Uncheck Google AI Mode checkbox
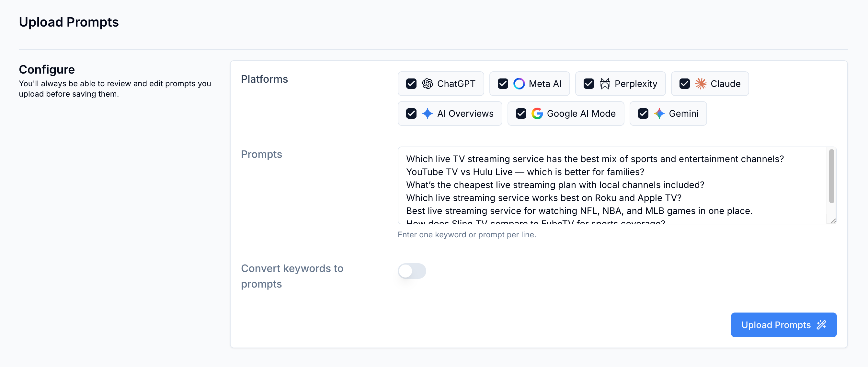868x367 pixels. pos(521,114)
